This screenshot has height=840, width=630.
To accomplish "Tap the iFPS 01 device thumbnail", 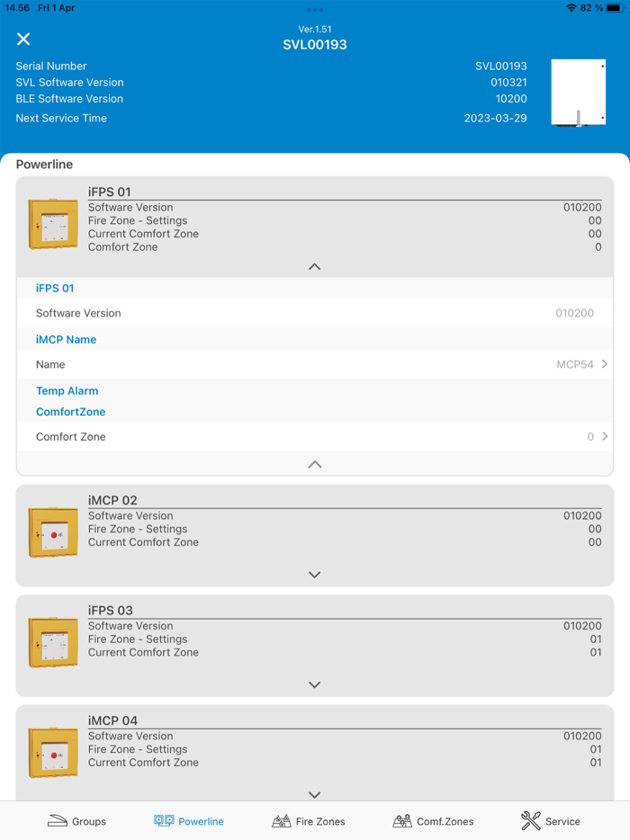I will point(52,225).
